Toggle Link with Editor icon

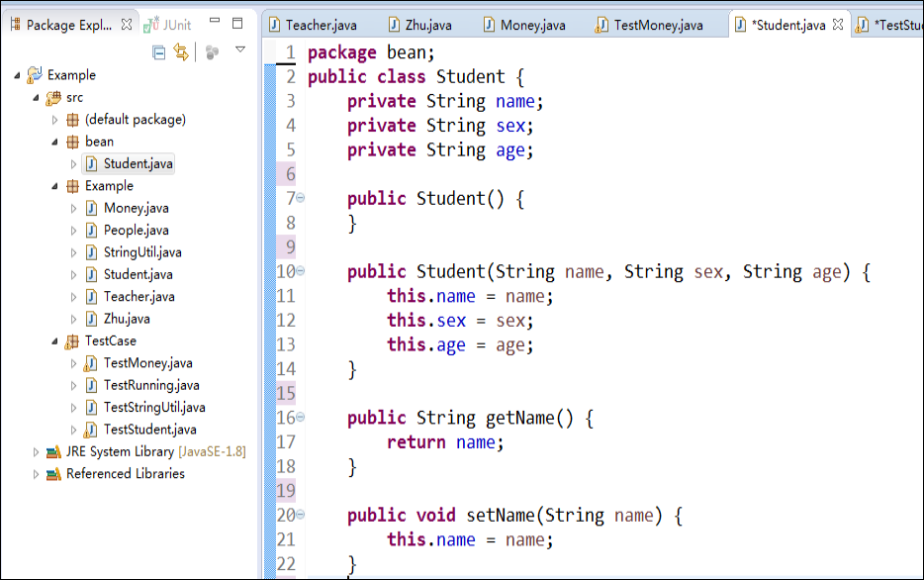(181, 52)
